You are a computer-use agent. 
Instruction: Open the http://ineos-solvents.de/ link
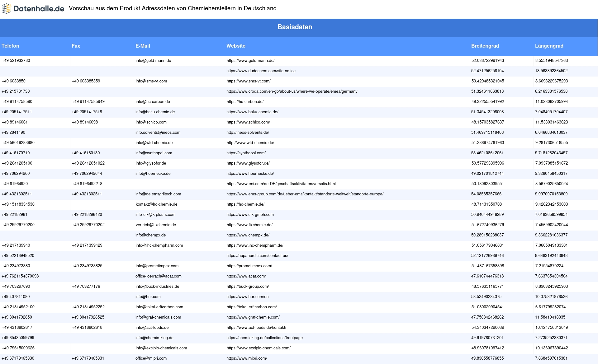[248, 133]
